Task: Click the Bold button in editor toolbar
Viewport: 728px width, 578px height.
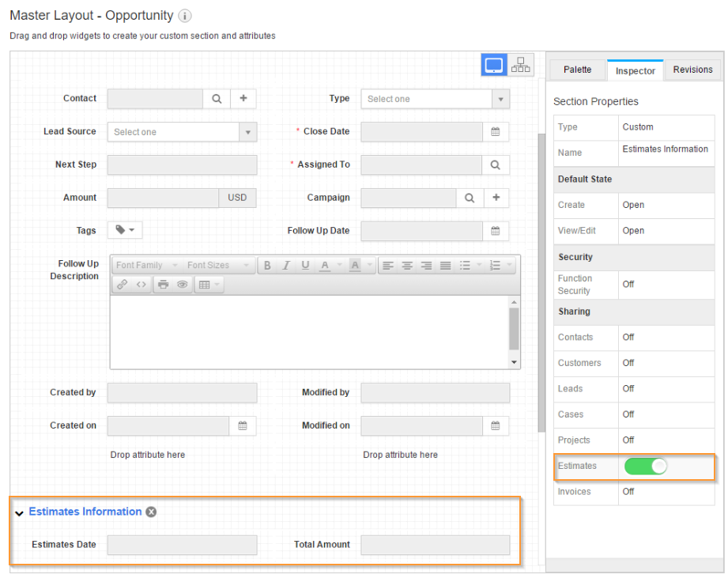Action: pyautogui.click(x=267, y=266)
